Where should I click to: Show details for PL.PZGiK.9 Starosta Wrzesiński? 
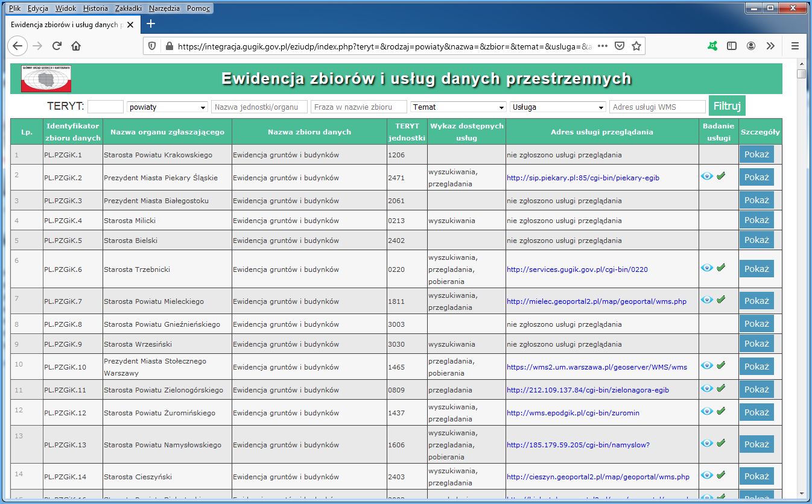click(756, 344)
